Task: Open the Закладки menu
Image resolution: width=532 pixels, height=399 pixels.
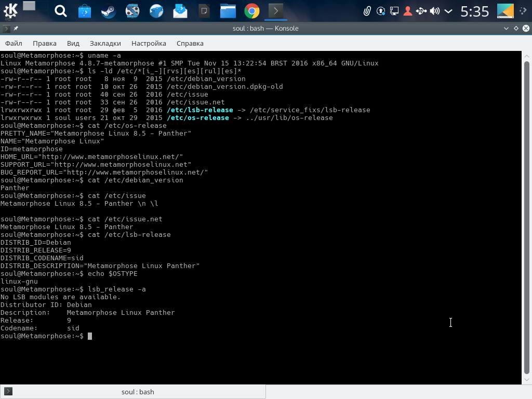Action: [x=105, y=44]
